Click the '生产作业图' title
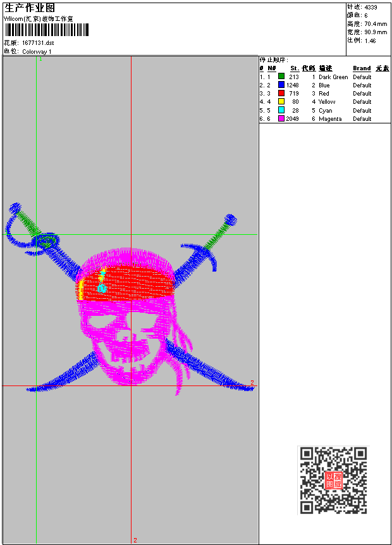392x545 pixels. [x=30, y=8]
